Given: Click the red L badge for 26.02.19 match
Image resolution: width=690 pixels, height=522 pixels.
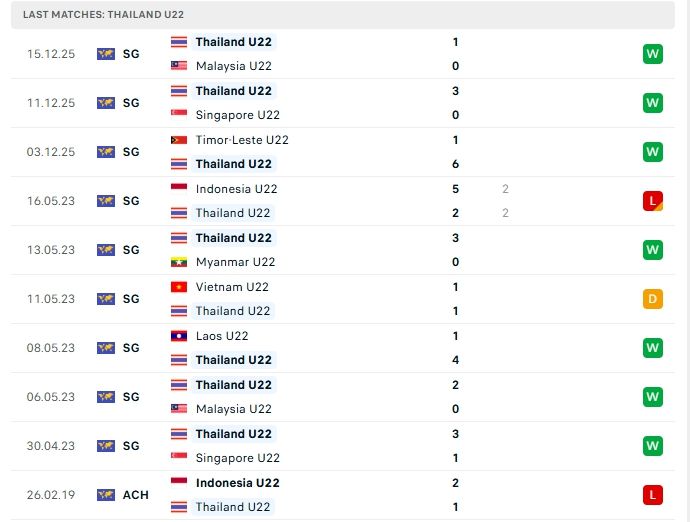Looking at the screenshot, I should click(x=653, y=495).
